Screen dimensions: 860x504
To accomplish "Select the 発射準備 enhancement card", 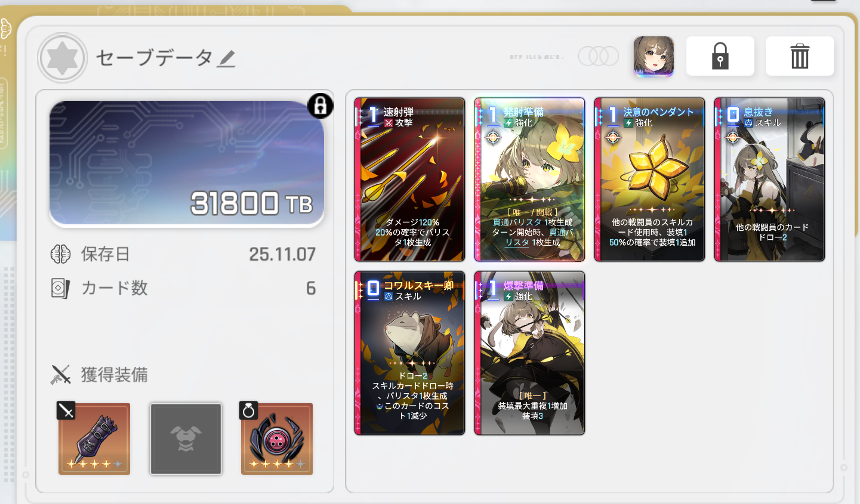I will pyautogui.click(x=529, y=180).
